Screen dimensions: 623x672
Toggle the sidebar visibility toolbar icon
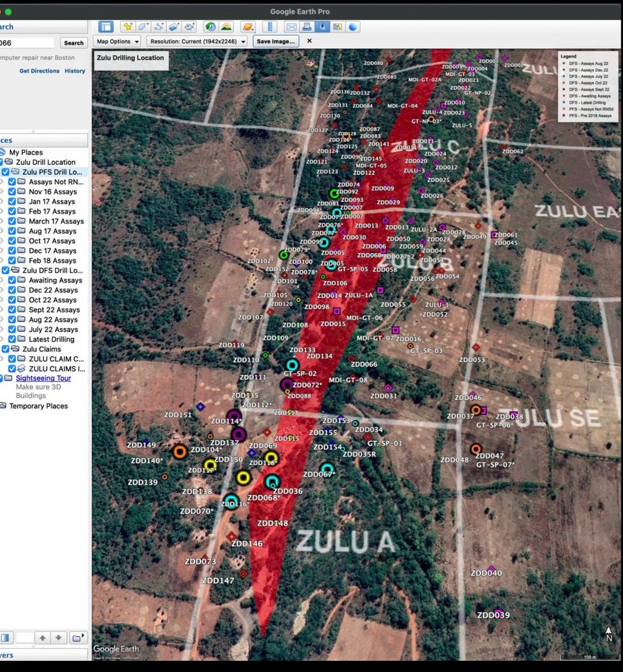[106, 26]
